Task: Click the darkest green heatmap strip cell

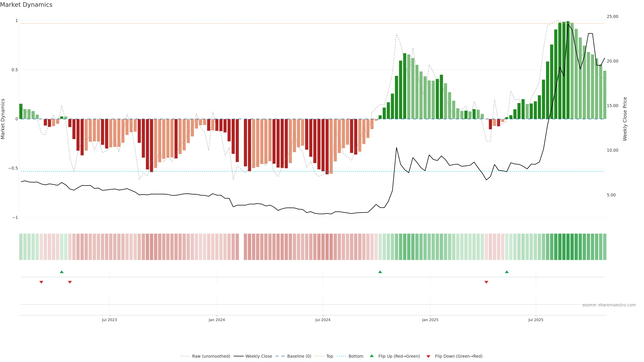Action: (568, 247)
